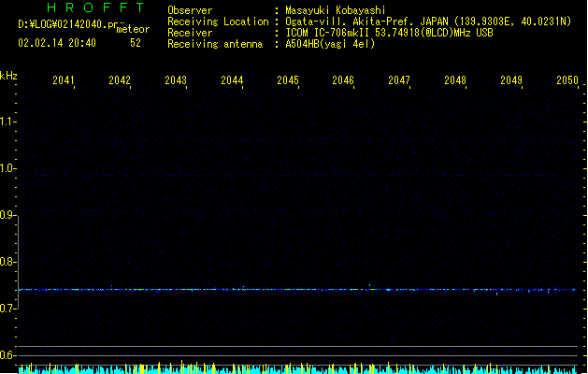Click the 1.1 kHz axis label

click(x=7, y=122)
